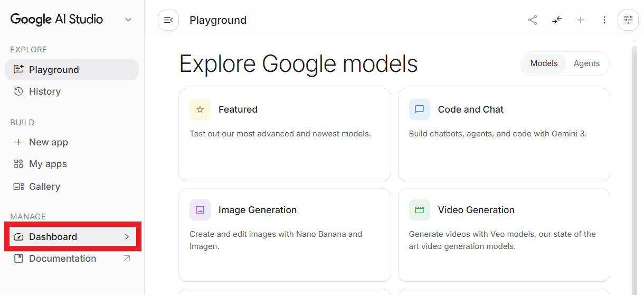The image size is (644, 295).
Task: Click the Explore Google models heading
Action: [x=299, y=64]
